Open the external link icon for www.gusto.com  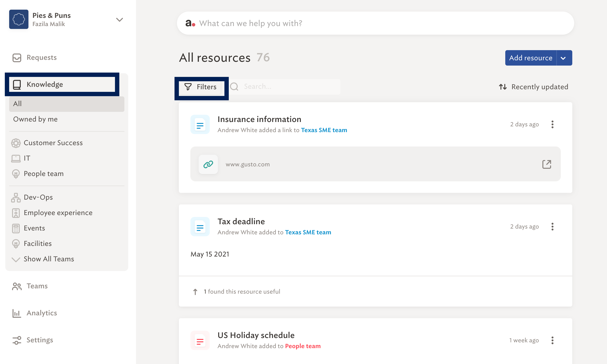pos(546,164)
